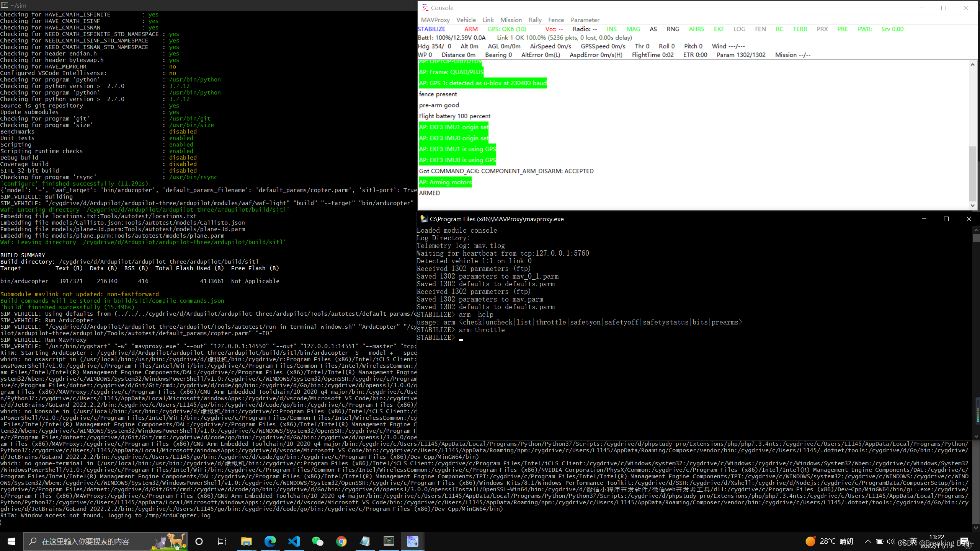Launch Visual Studio Code from the taskbar

pyautogui.click(x=294, y=541)
